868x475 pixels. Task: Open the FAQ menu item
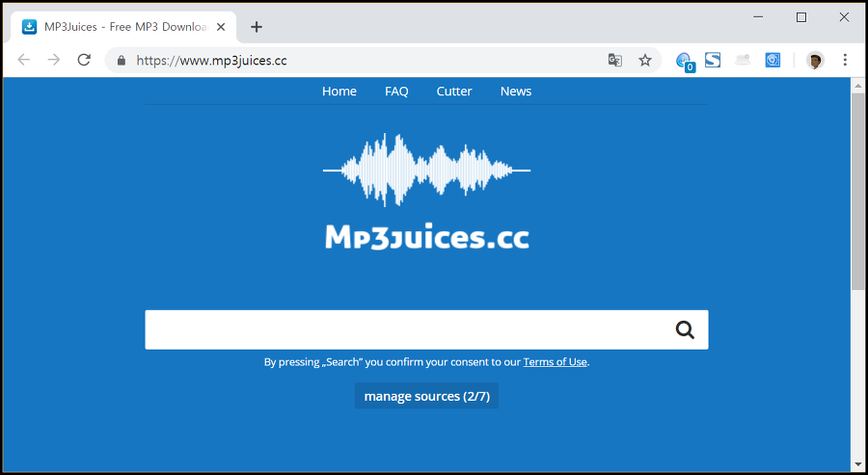click(396, 92)
